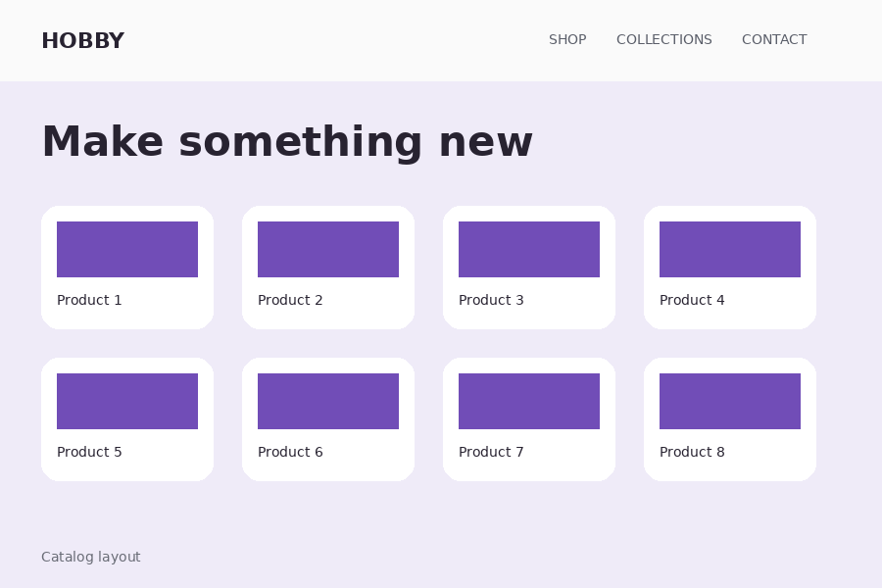Click the Make something new heading
Image resolution: width=882 pixels, height=588 pixels.
click(x=287, y=142)
